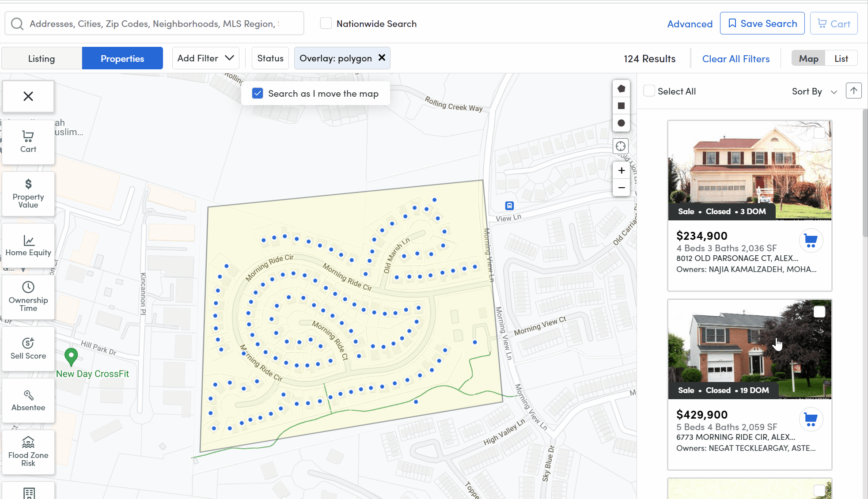This screenshot has width=868, height=499.
Task: Toggle sort direction arrow
Action: 854,91
